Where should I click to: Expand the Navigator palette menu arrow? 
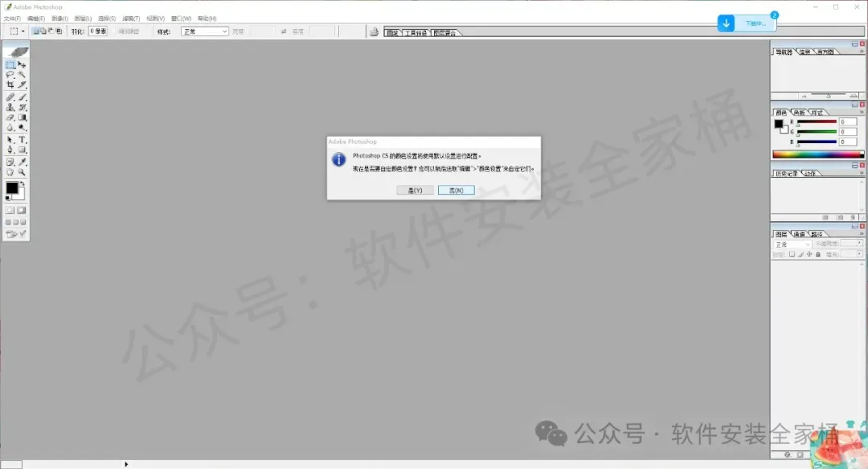pos(862,51)
